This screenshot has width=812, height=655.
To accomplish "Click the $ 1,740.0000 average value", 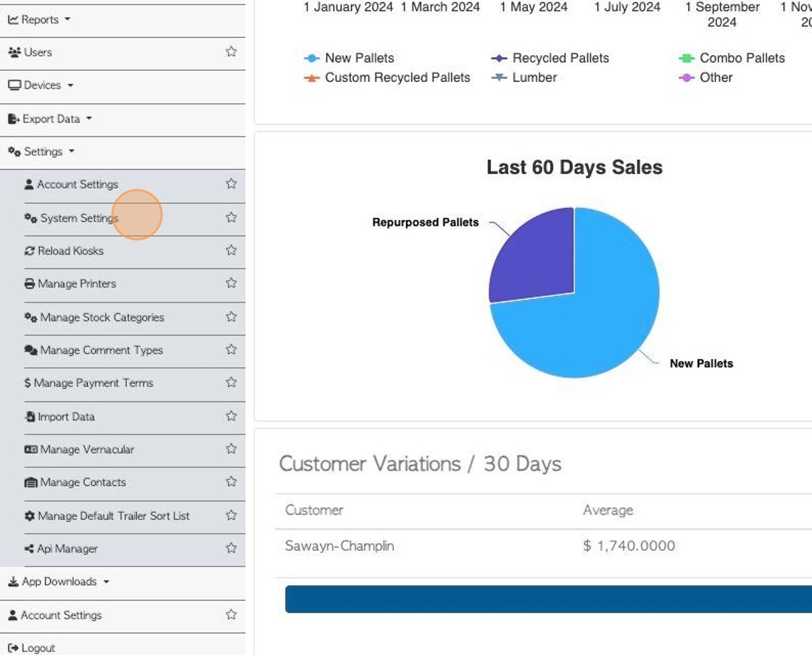I will pyautogui.click(x=629, y=545).
